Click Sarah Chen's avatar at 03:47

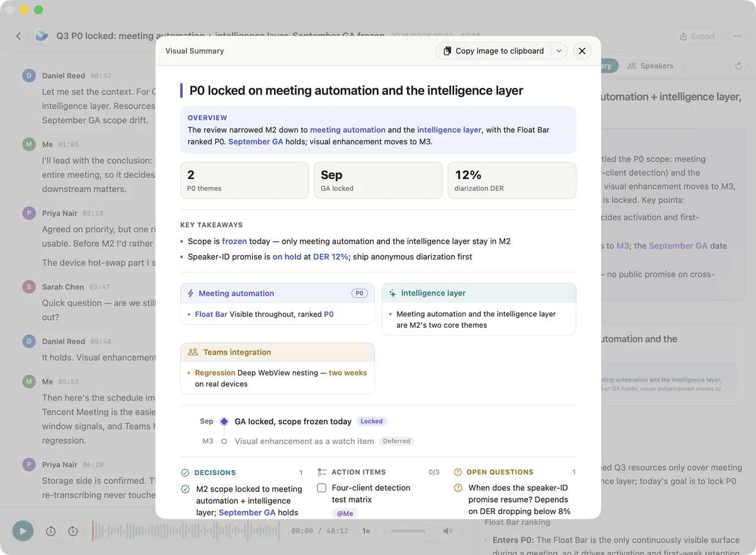[x=28, y=287]
